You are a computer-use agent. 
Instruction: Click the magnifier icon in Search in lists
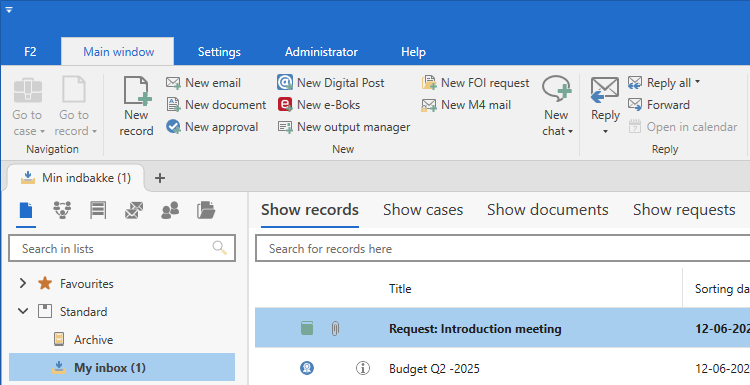(x=220, y=248)
